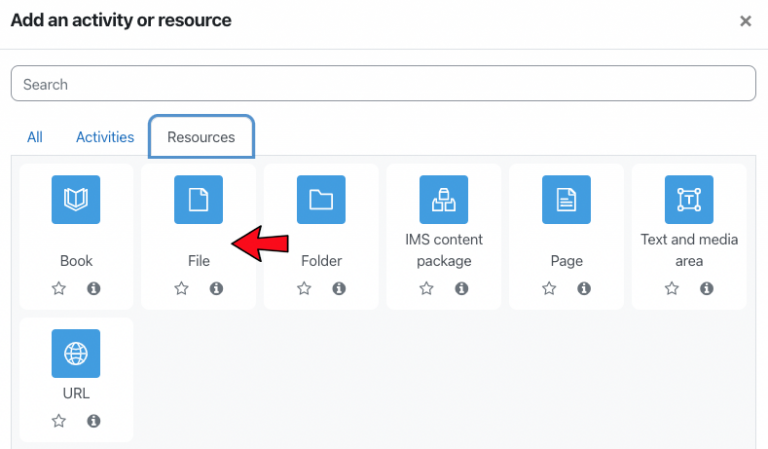Select the Book resource icon
This screenshot has width=768, height=449.
point(76,200)
